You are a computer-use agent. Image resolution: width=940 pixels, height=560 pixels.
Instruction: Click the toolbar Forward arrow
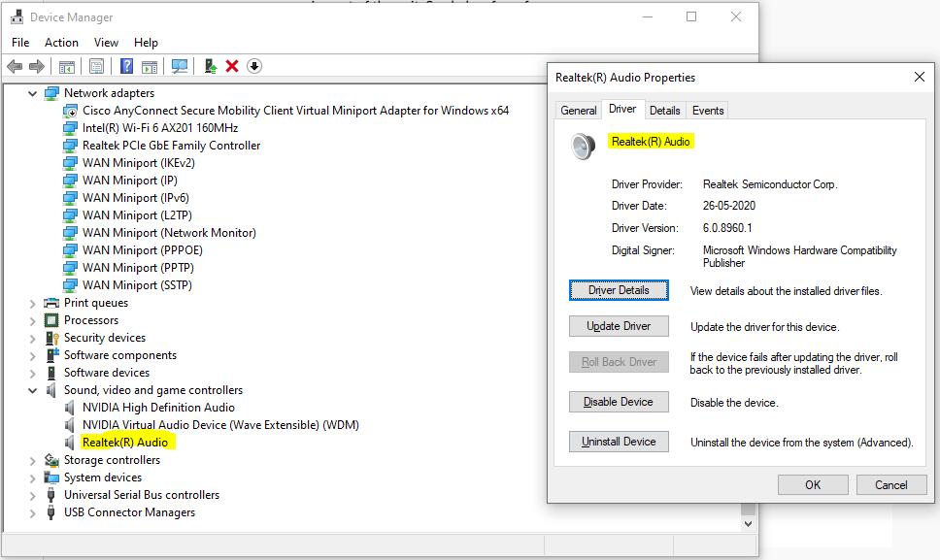pyautogui.click(x=37, y=66)
